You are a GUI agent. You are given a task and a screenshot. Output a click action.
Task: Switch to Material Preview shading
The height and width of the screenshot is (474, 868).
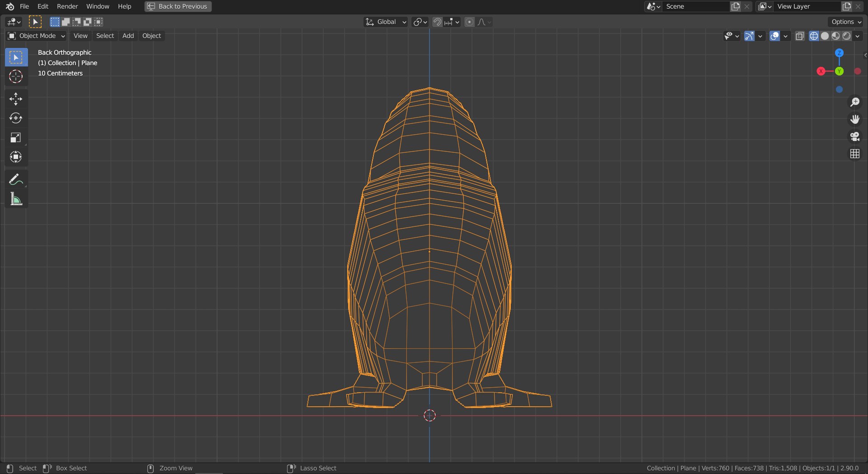coord(835,36)
